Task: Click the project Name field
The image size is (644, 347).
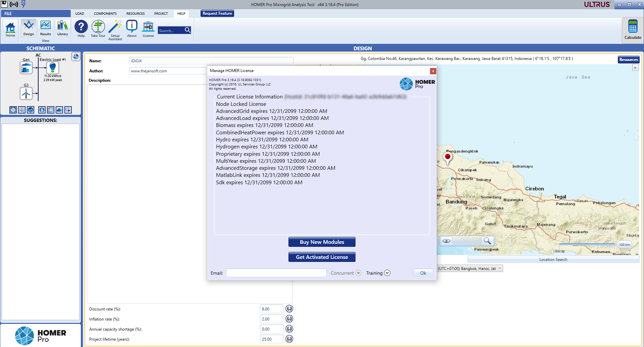Action: tap(211, 61)
